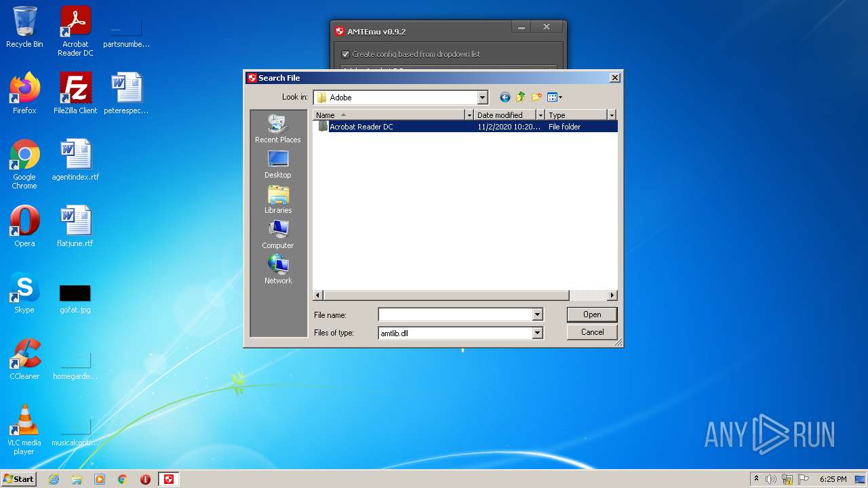
Task: Focus the File name input field
Action: [x=456, y=314]
